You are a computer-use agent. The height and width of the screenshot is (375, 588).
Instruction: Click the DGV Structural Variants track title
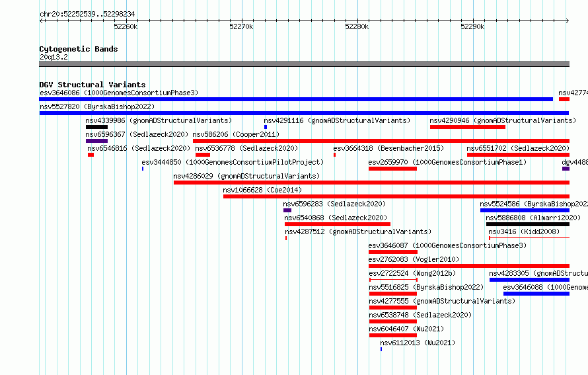[x=92, y=85]
